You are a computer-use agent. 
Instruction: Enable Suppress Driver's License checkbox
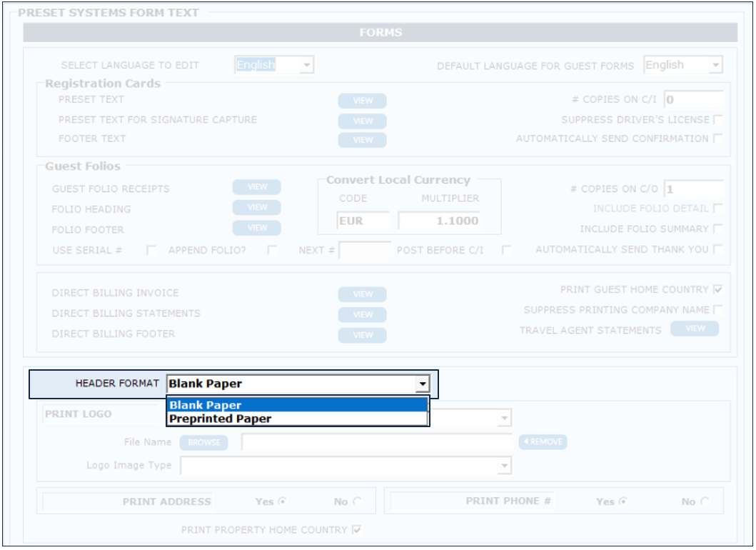click(x=717, y=120)
